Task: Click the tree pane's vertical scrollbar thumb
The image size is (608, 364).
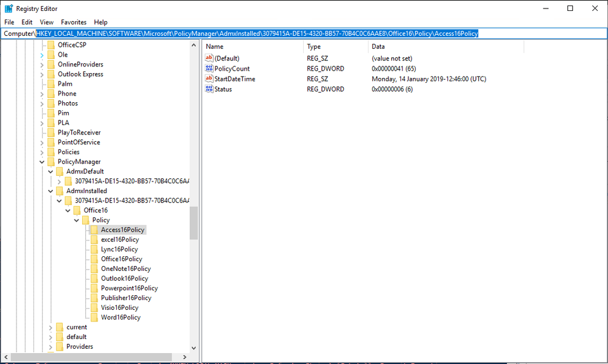Action: [194, 223]
